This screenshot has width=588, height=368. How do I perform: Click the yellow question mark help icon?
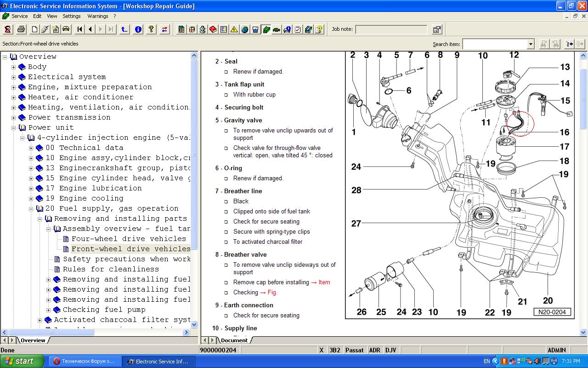(x=151, y=29)
